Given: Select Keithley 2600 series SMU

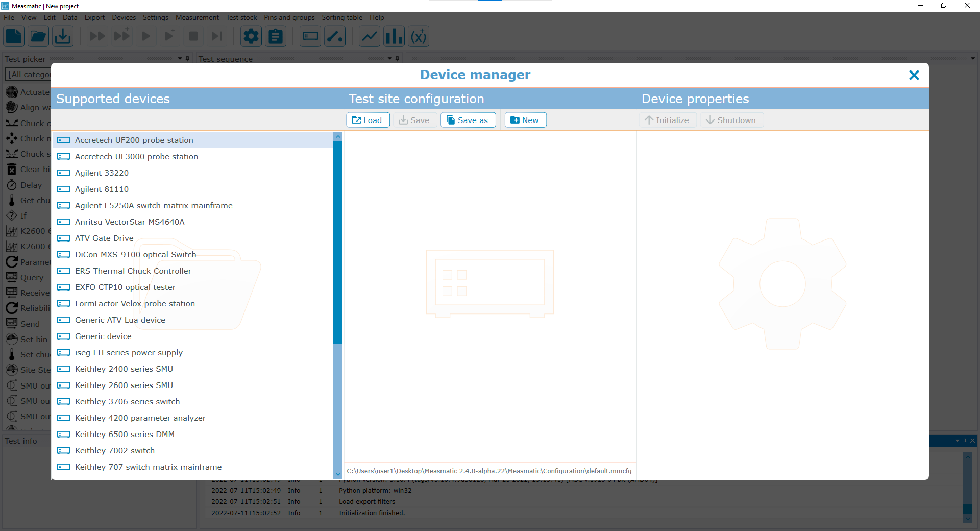Looking at the screenshot, I should [x=192, y=385].
